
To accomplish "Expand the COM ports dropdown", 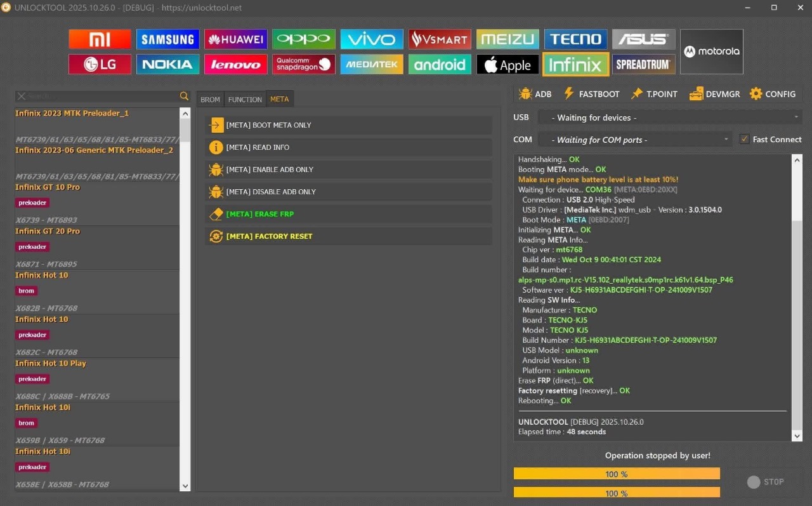I will point(634,140).
